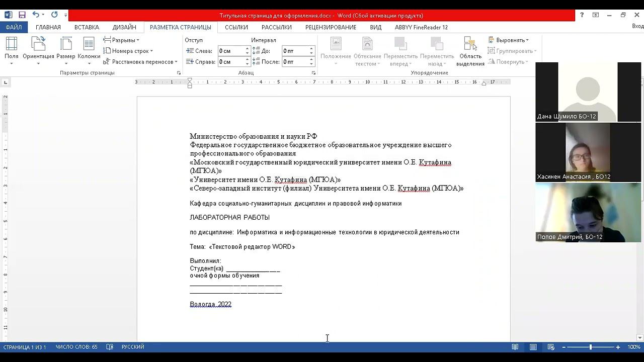Click the tab selector at ruler corner
This screenshot has width=644, height=362.
pyautogui.click(x=6, y=82)
